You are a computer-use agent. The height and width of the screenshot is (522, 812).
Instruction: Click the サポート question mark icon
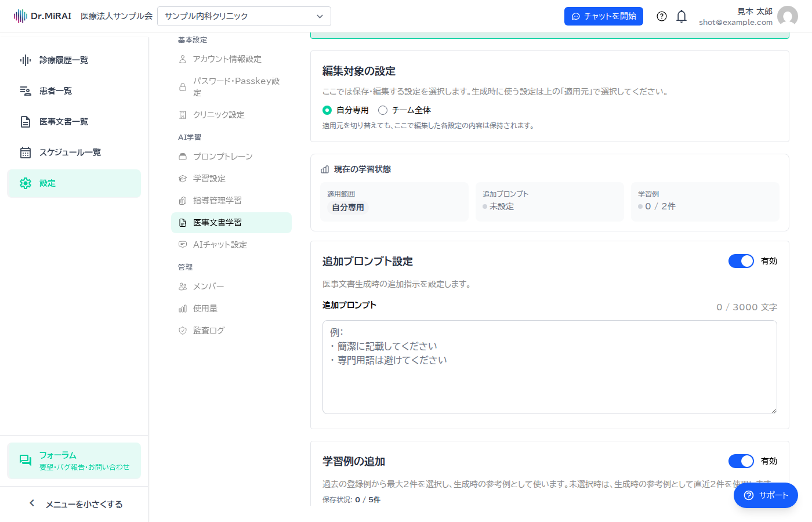tap(749, 495)
